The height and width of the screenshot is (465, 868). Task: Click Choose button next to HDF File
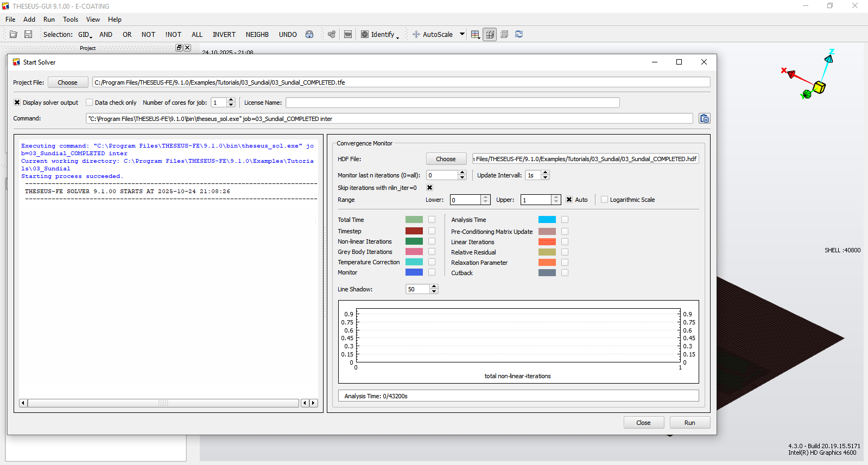(x=446, y=159)
